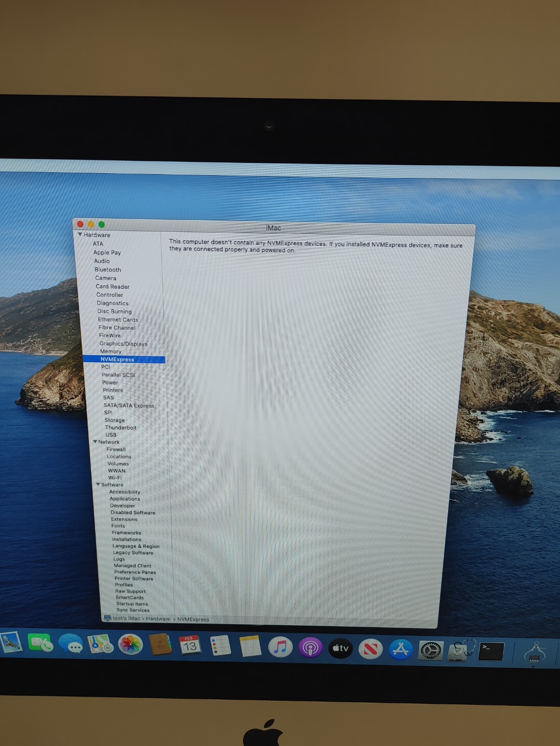
Task: Open Mail from the dock
Action: pyautogui.click(x=10, y=642)
